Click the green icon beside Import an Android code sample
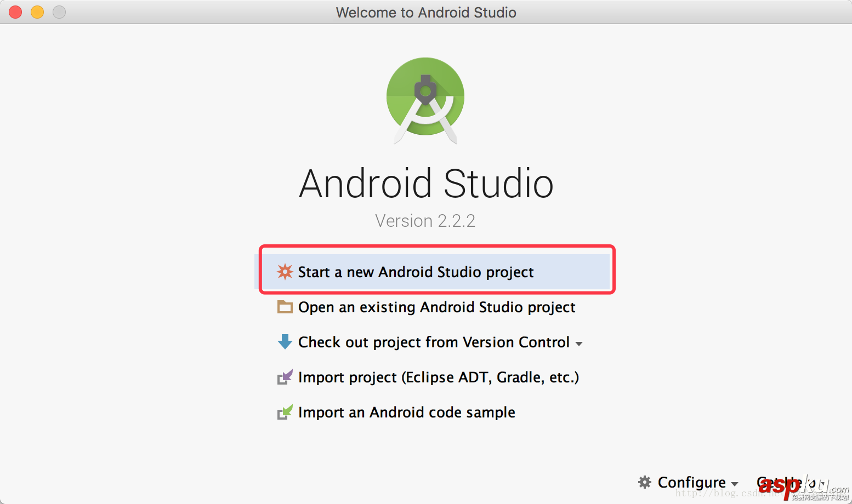 [x=285, y=412]
